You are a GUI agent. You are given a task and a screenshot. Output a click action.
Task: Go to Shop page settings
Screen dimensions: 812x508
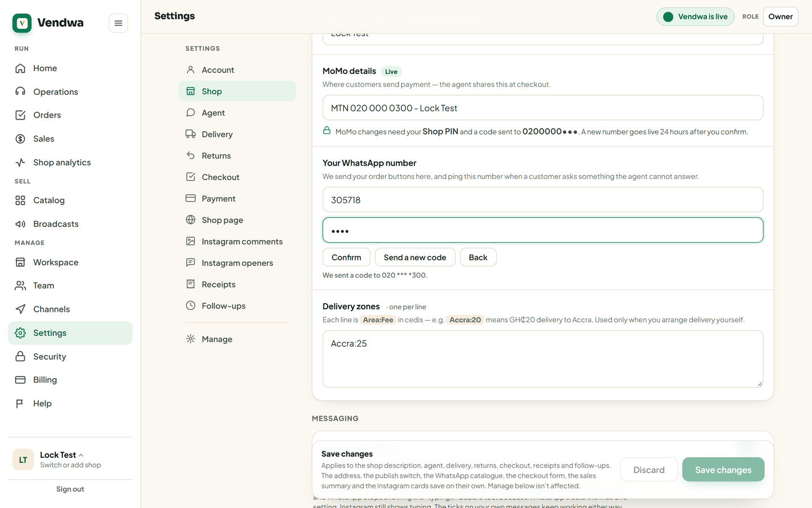237,220
